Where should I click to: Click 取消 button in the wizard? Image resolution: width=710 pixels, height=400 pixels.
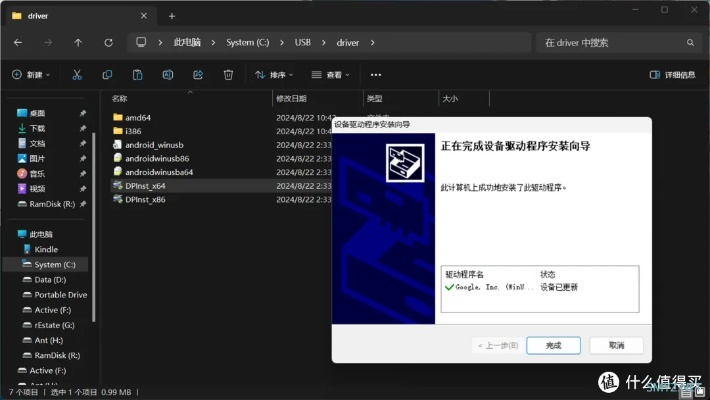615,345
